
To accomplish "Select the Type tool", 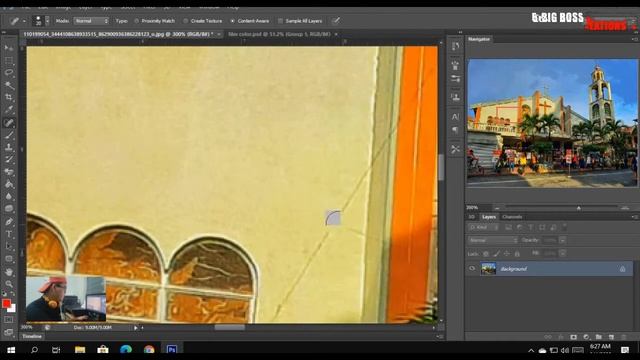I will (x=9, y=234).
